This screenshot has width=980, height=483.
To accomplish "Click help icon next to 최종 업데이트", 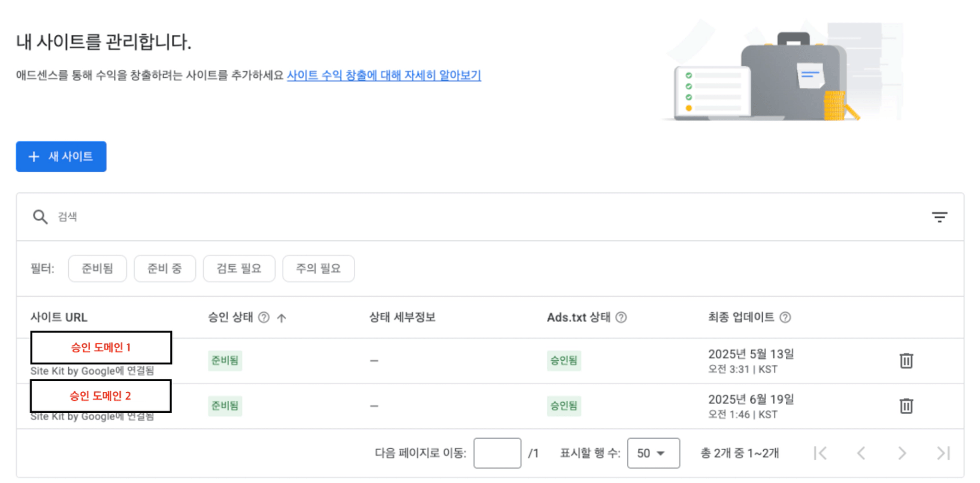I will (x=785, y=318).
